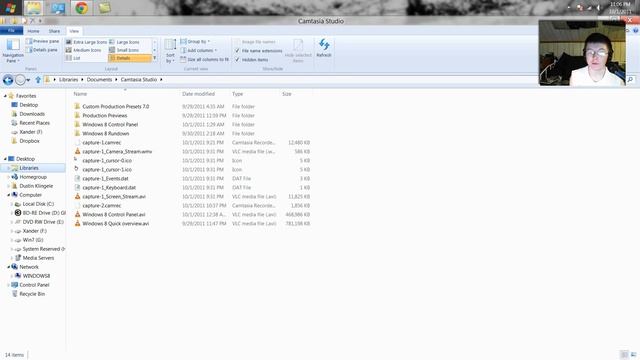Switch layout to Medium Icons

coord(84,50)
